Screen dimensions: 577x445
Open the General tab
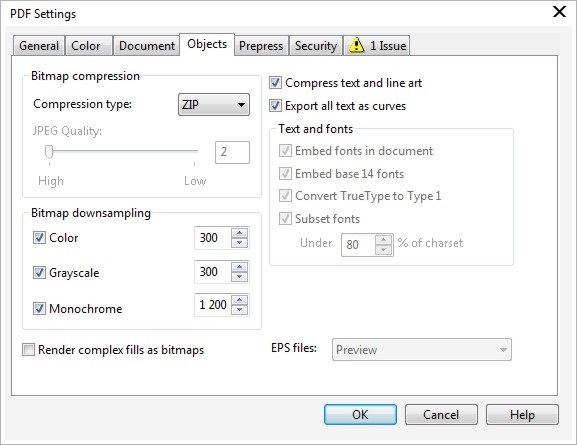tap(39, 46)
